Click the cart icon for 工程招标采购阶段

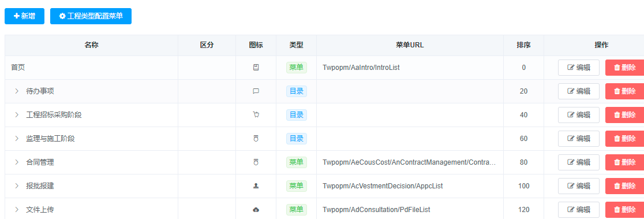point(256,115)
